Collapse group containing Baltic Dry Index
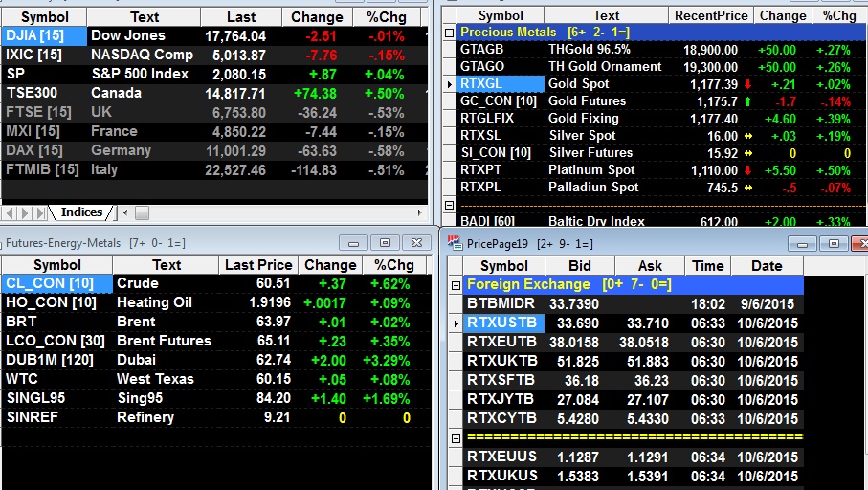Viewport: 868px width, 490px height. pyautogui.click(x=450, y=206)
